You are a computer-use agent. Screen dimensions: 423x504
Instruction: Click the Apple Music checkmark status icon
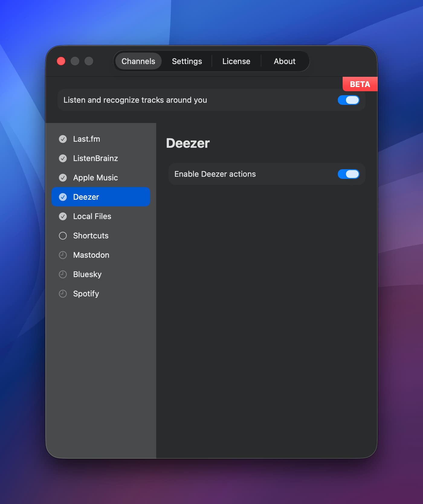click(63, 178)
